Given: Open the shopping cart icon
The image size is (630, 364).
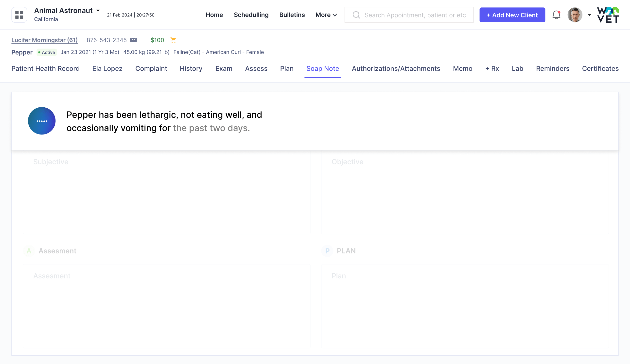Looking at the screenshot, I should coord(173,40).
